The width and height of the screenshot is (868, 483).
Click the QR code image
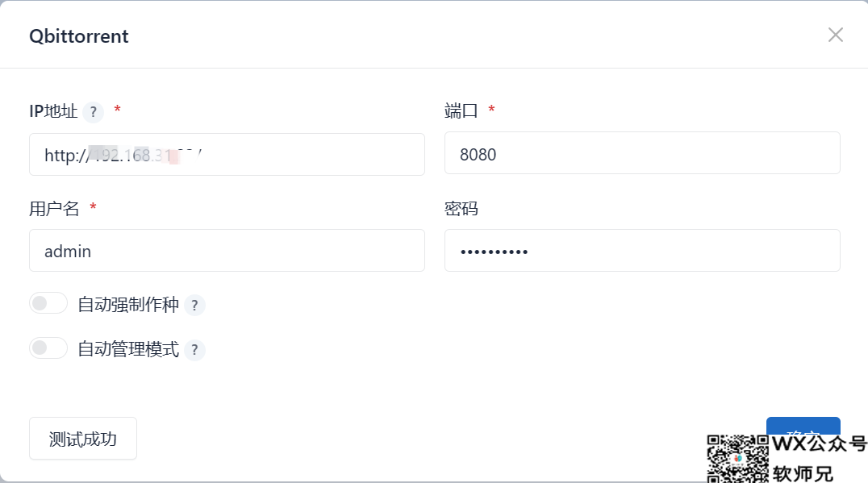[x=737, y=459]
